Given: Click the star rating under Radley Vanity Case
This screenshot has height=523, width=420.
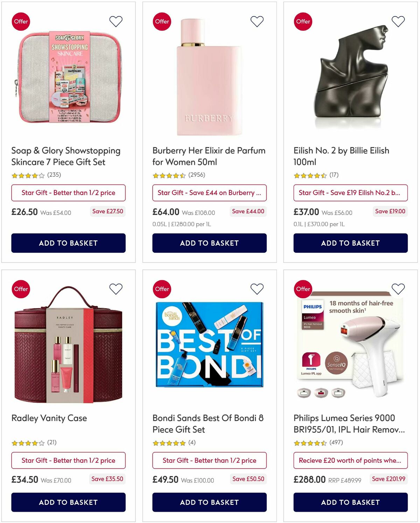Looking at the screenshot, I should pyautogui.click(x=27, y=442).
